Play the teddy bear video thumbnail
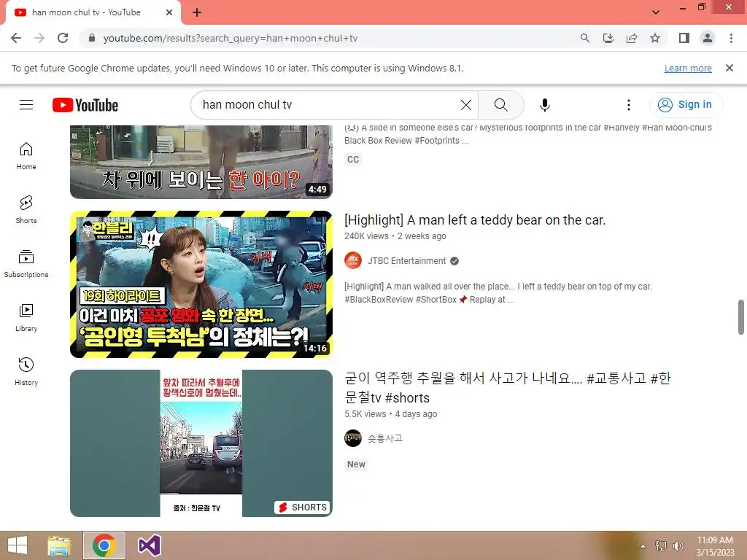The height and width of the screenshot is (560, 747). coord(201,284)
